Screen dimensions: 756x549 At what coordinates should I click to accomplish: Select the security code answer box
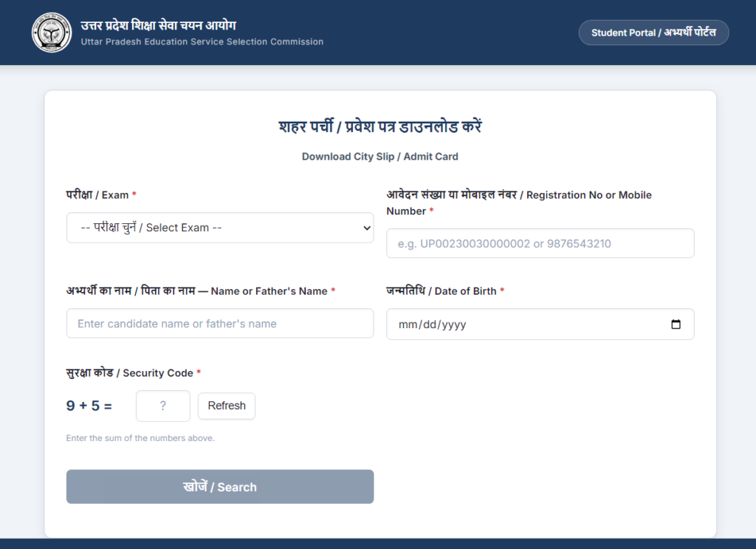click(x=162, y=406)
